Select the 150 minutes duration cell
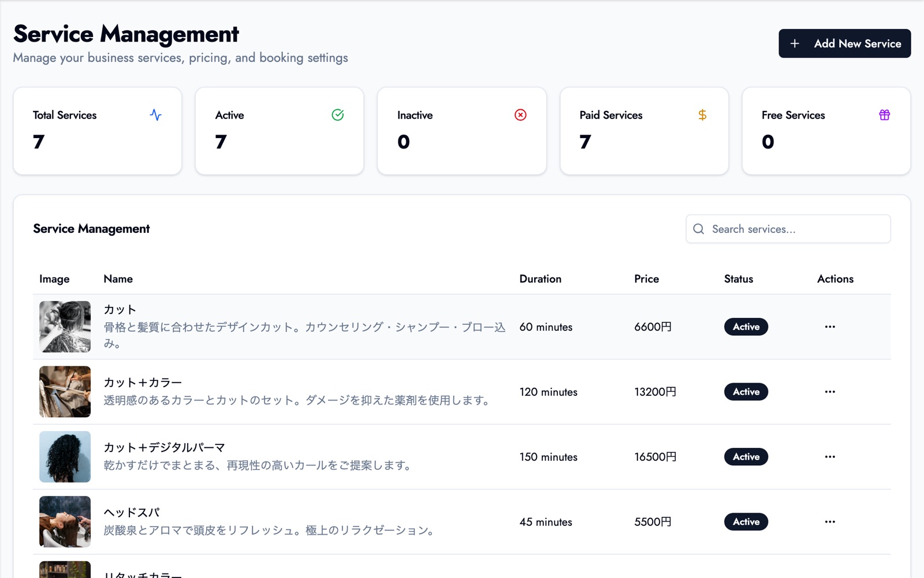924x578 pixels. coord(548,457)
